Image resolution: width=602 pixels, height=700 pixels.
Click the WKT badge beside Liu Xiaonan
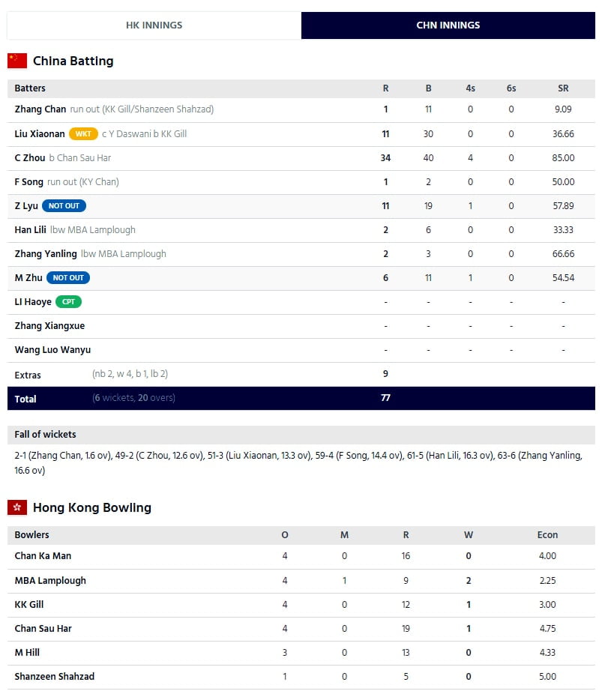(83, 134)
